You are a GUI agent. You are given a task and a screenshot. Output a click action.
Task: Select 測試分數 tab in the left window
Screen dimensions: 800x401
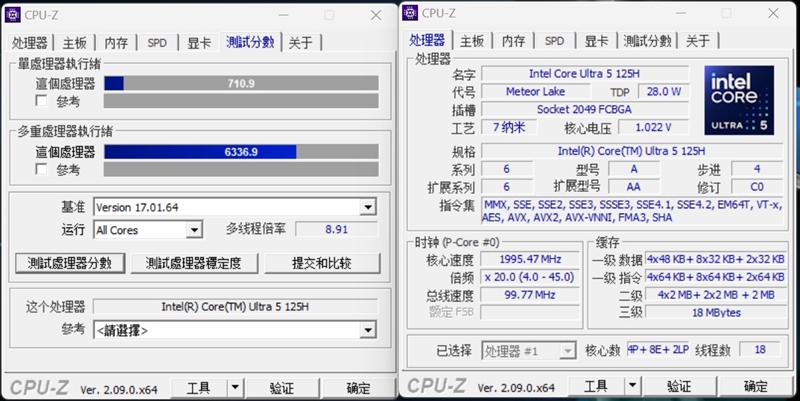(x=250, y=42)
